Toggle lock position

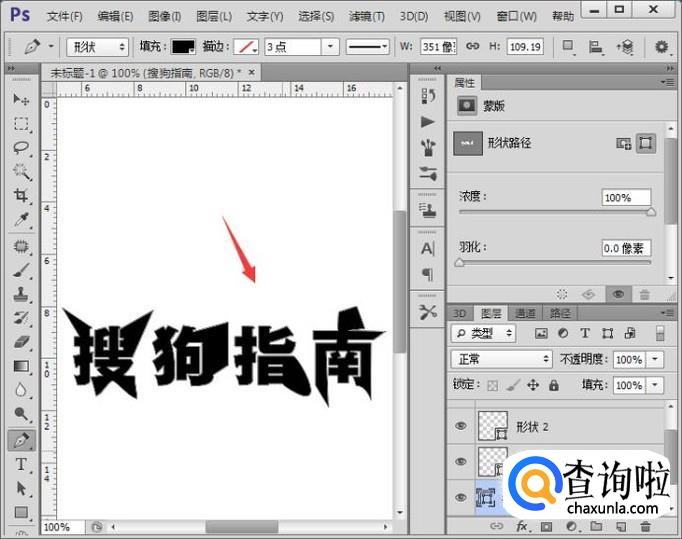pos(533,385)
